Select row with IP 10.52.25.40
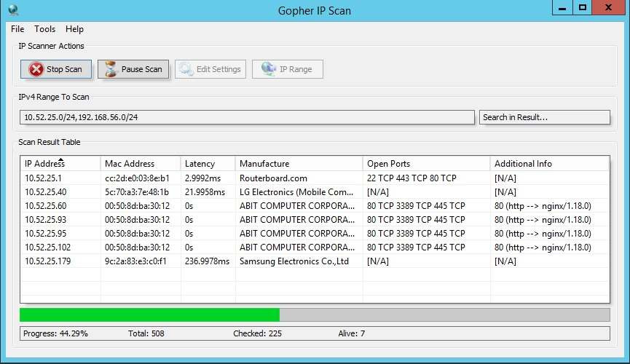Image resolution: width=630 pixels, height=364 pixels. point(315,192)
